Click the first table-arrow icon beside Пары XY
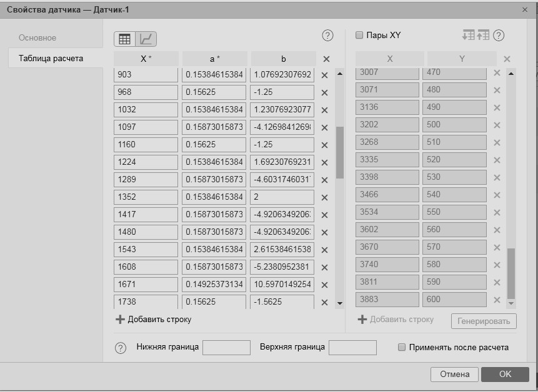538x392 pixels. pyautogui.click(x=468, y=36)
